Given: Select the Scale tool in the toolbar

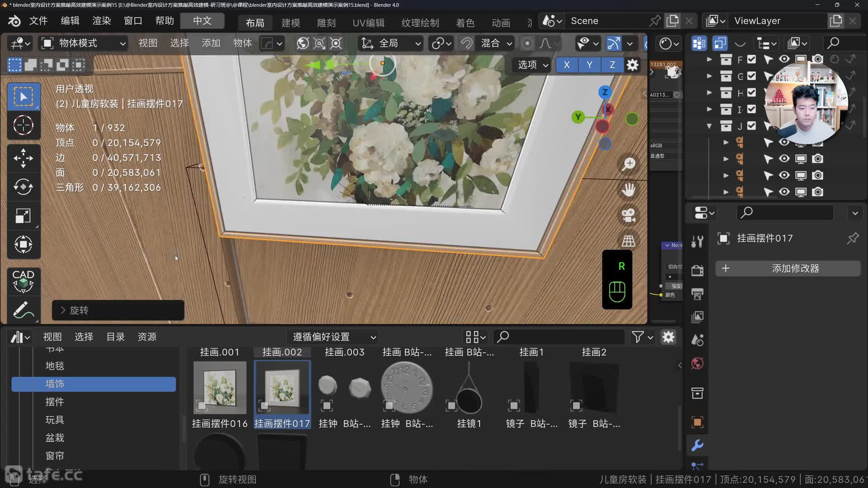Looking at the screenshot, I should click(x=23, y=216).
